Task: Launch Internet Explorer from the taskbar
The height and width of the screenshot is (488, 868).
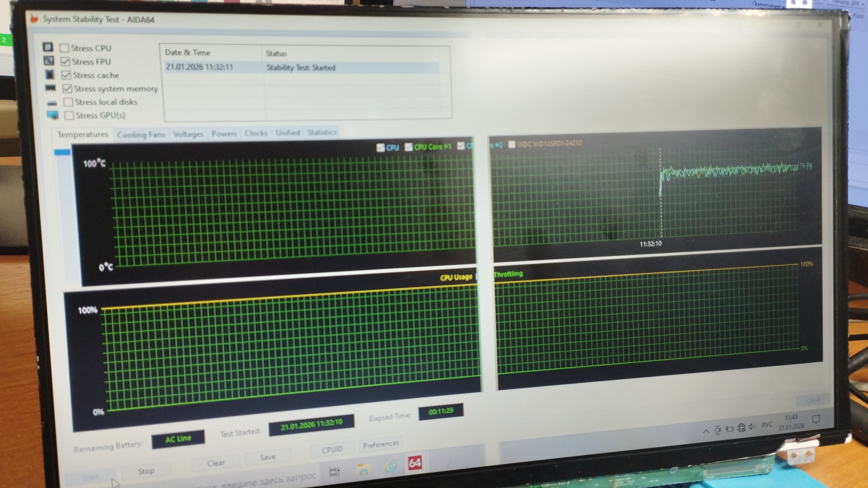Action: (391, 466)
